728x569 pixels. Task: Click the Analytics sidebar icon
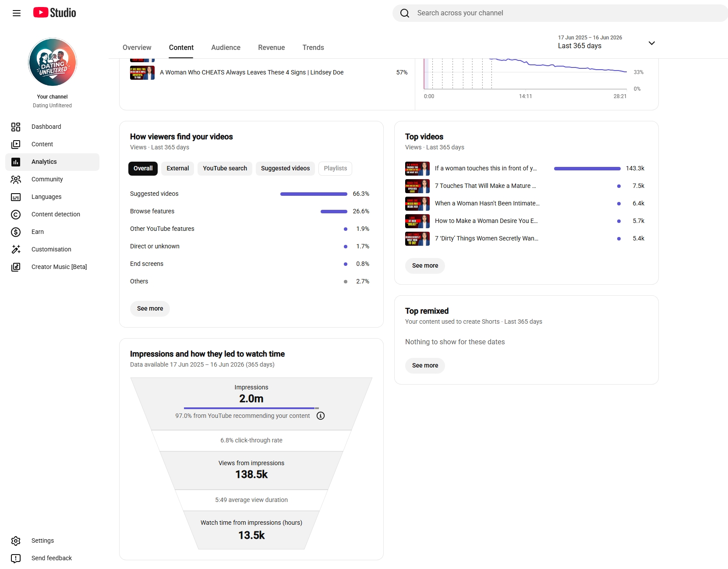(x=16, y=162)
